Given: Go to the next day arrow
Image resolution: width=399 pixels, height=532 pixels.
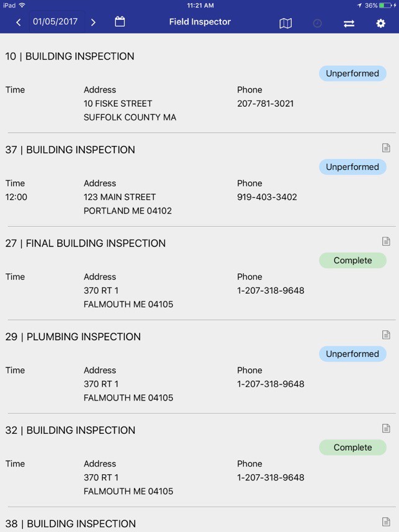Looking at the screenshot, I should pos(93,22).
